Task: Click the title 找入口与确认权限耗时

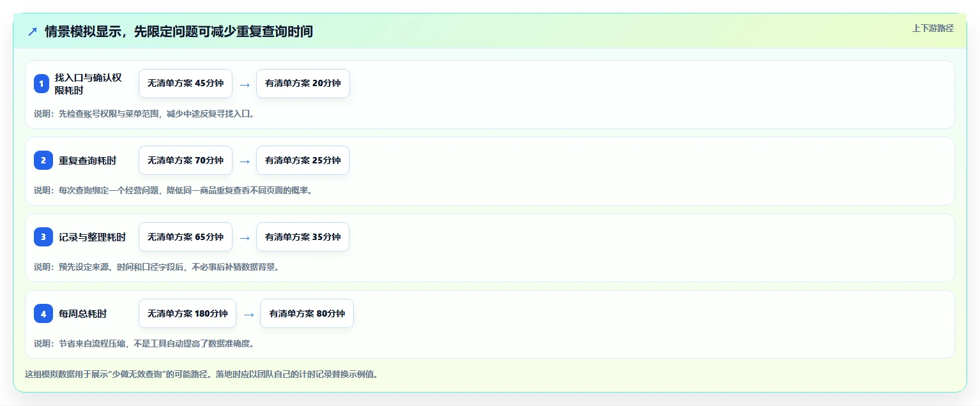Action: tap(88, 84)
